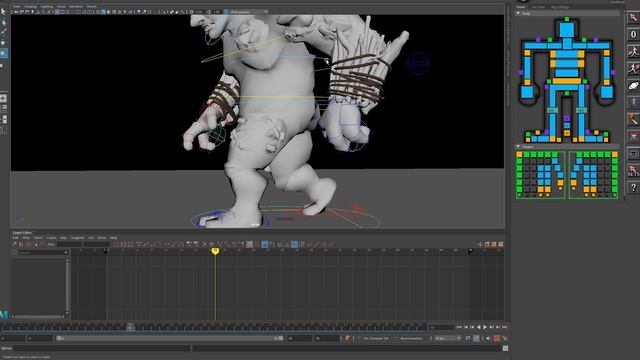Open the Script Editor icon at command line
Viewport: 640px width, 360px height.
[505, 348]
